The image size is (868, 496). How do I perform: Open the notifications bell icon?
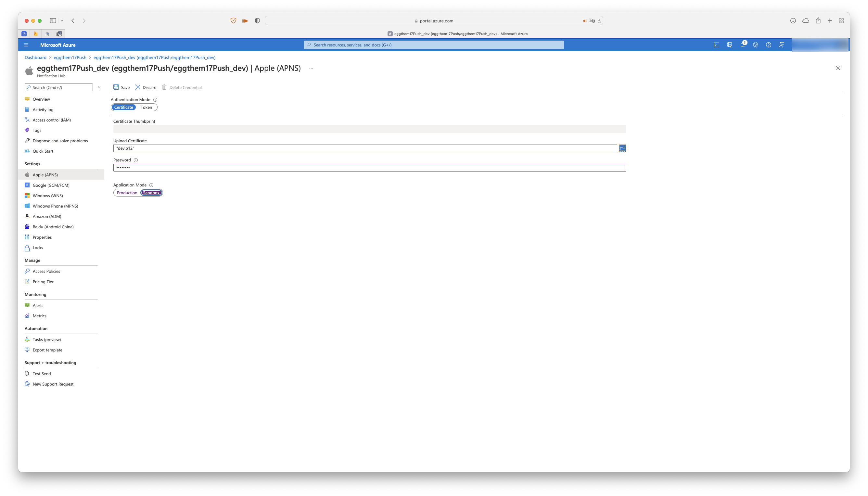tap(742, 45)
